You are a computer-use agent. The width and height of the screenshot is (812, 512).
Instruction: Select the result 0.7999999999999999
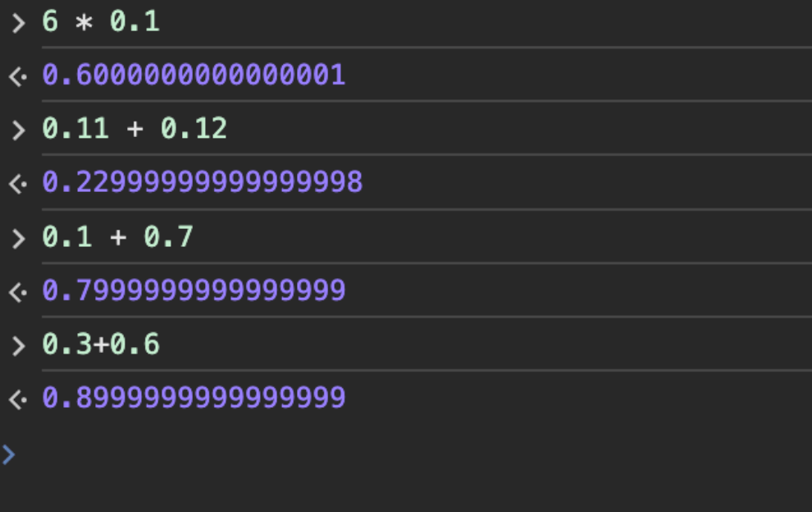[x=194, y=290]
